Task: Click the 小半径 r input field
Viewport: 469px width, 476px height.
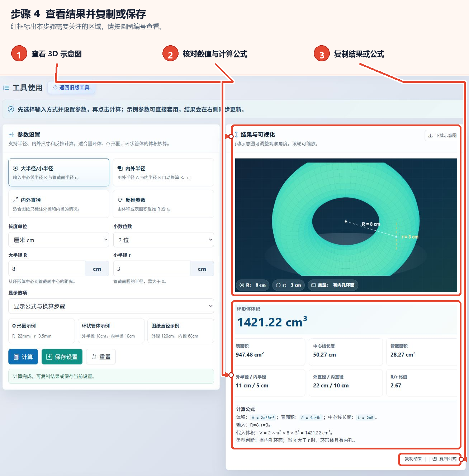Action: [152, 269]
